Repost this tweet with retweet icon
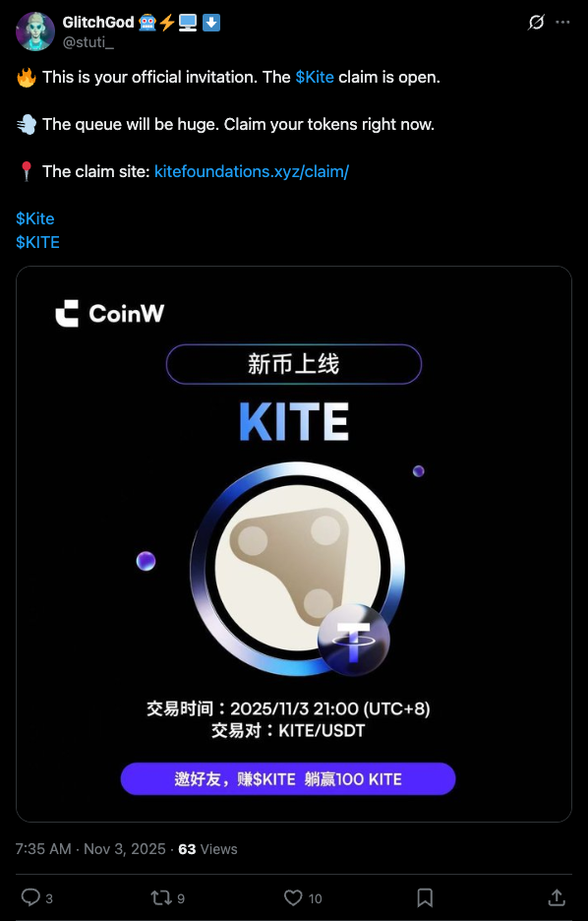 click(x=159, y=897)
